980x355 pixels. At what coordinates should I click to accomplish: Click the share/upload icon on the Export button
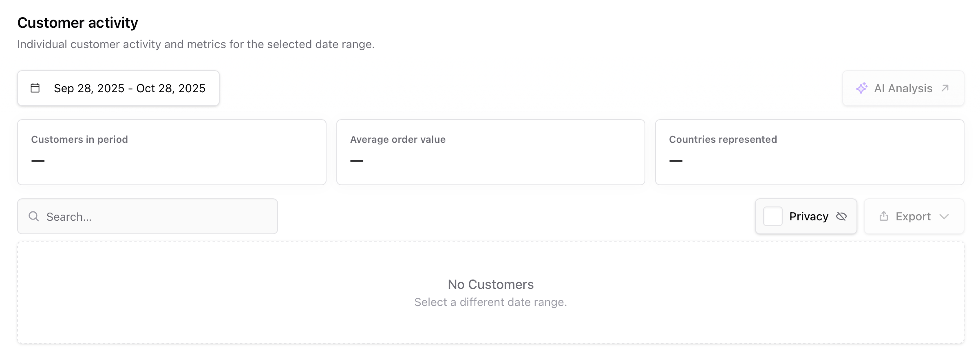click(x=883, y=216)
